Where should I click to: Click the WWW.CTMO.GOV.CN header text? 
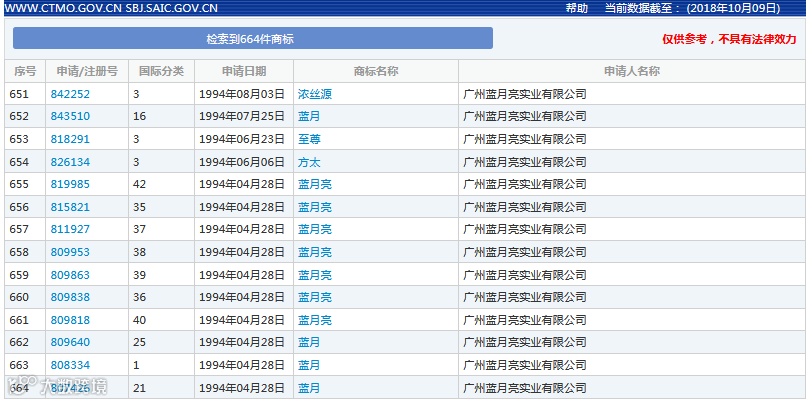pyautogui.click(x=64, y=8)
